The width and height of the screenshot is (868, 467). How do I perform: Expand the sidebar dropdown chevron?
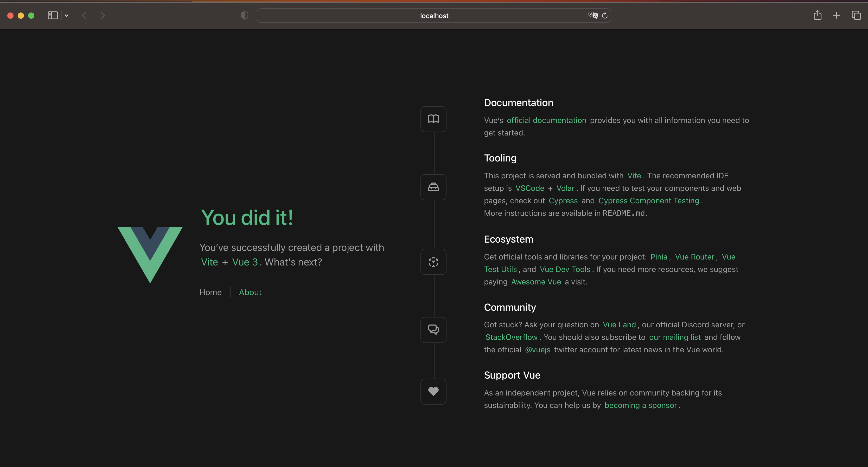pyautogui.click(x=67, y=16)
